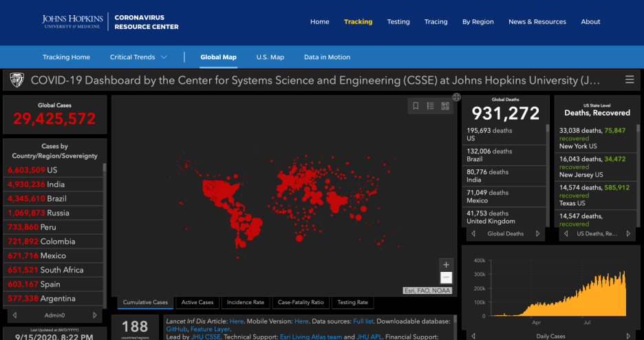Switch to Case-Fatality Ratio map tab
The width and height of the screenshot is (644, 340).
coord(301,302)
